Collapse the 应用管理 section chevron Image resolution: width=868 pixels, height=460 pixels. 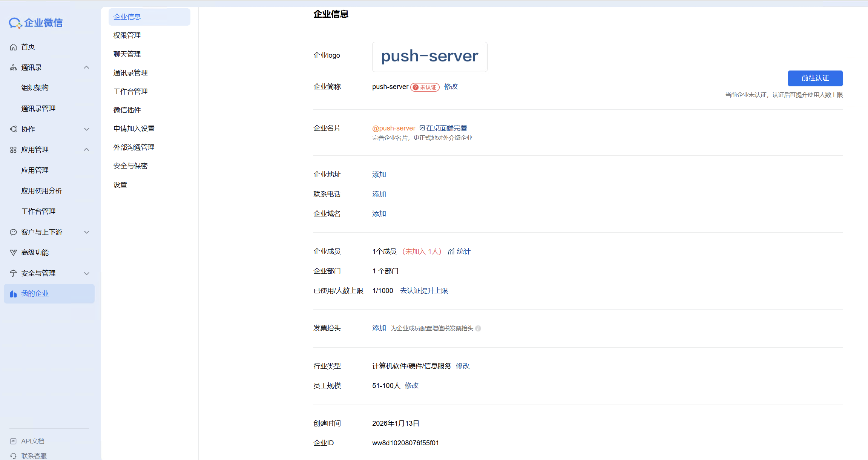[x=86, y=150]
